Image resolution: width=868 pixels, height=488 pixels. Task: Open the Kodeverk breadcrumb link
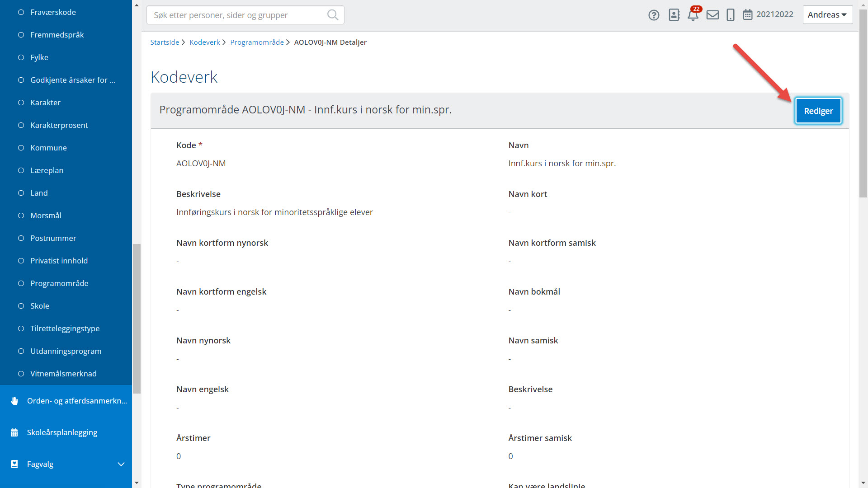coord(204,42)
